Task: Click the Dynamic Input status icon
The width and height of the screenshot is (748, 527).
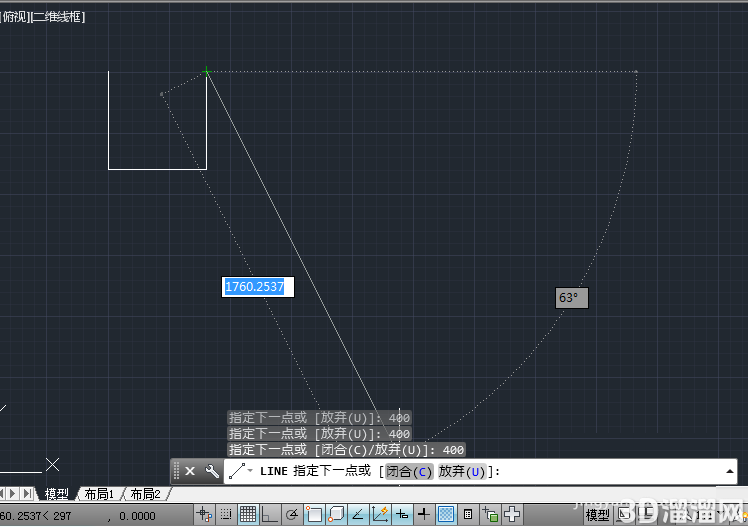Action: coord(402,515)
